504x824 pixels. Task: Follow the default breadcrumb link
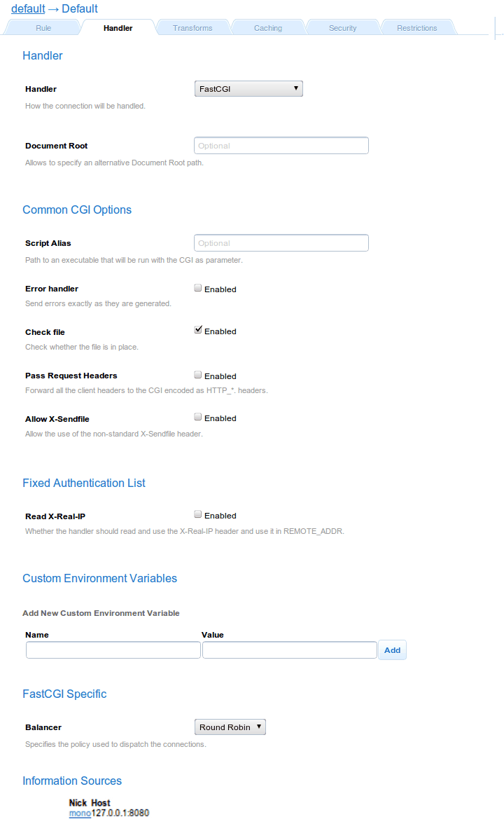point(28,9)
